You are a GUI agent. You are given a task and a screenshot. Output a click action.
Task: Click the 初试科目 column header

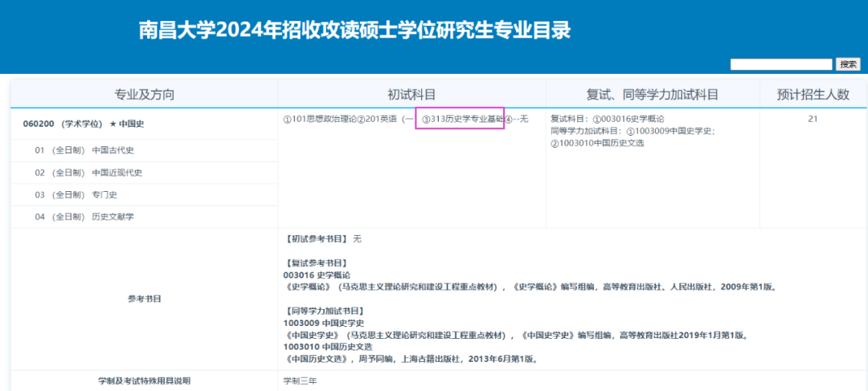point(411,95)
